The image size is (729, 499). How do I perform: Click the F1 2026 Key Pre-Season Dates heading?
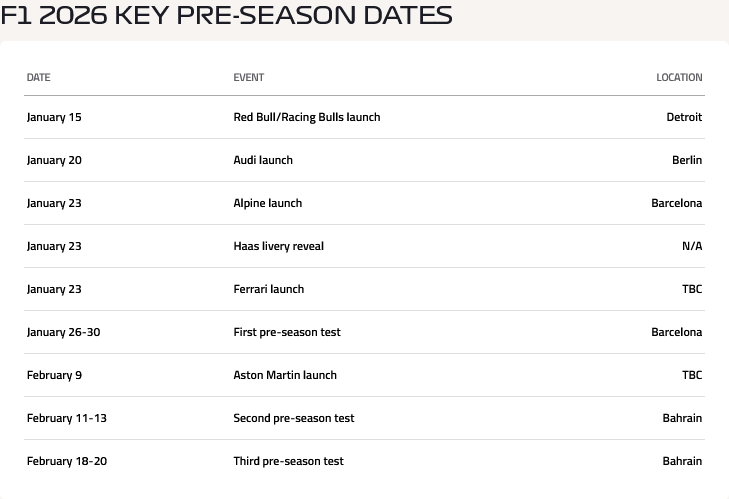pyautogui.click(x=226, y=15)
